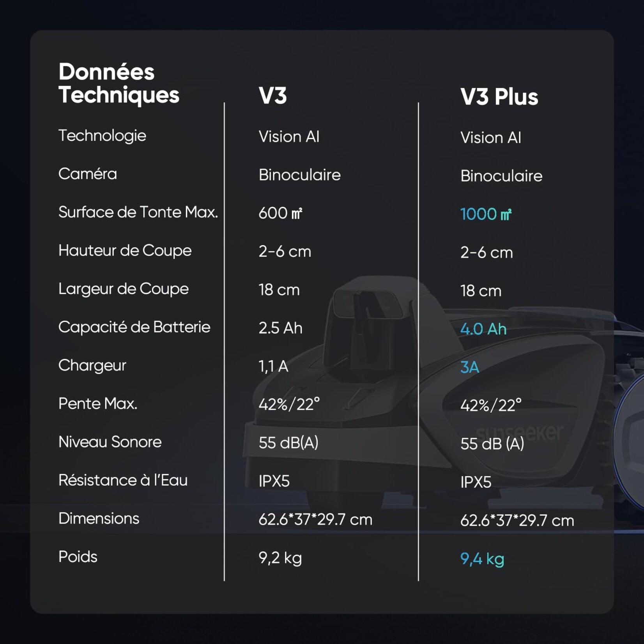Screen dimensions: 644x644
Task: Click the "Hauteur de Coupe" label
Action: (x=125, y=250)
